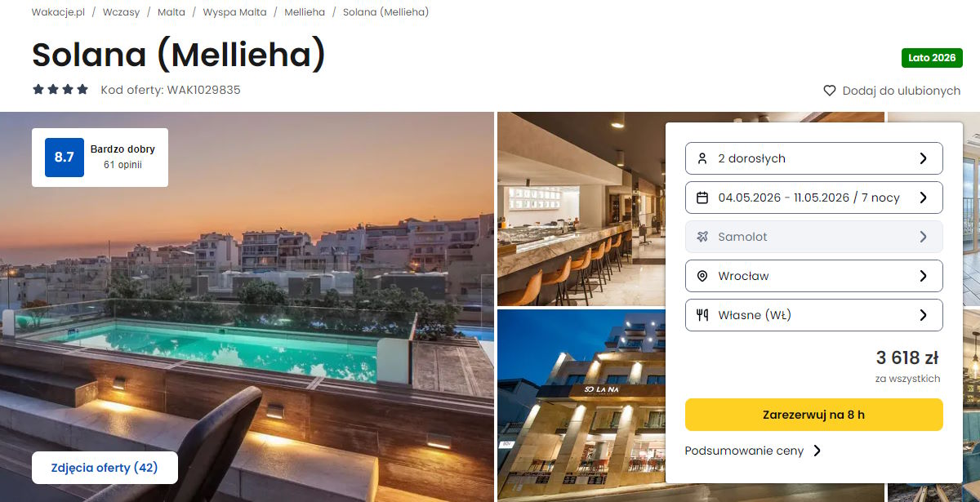Click the Zarezerwuj na 8 h button
Viewport: 980px width, 502px height.
813,415
